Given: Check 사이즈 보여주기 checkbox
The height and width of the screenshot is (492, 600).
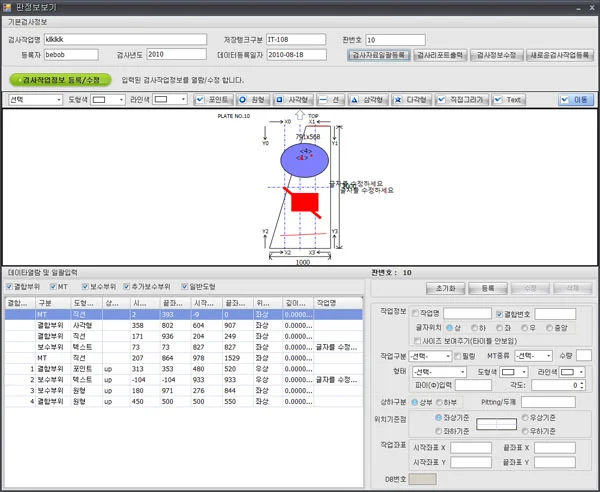Looking at the screenshot, I should (x=417, y=340).
